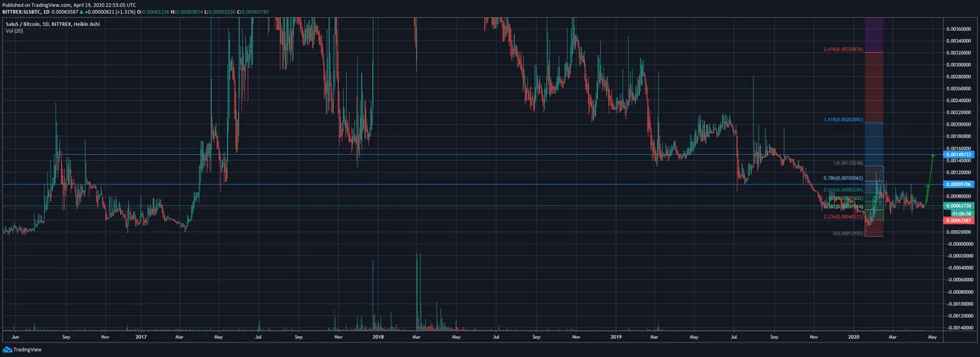Click the red 0.00063587 price label
The image size is (980, 357).
coord(959,221)
